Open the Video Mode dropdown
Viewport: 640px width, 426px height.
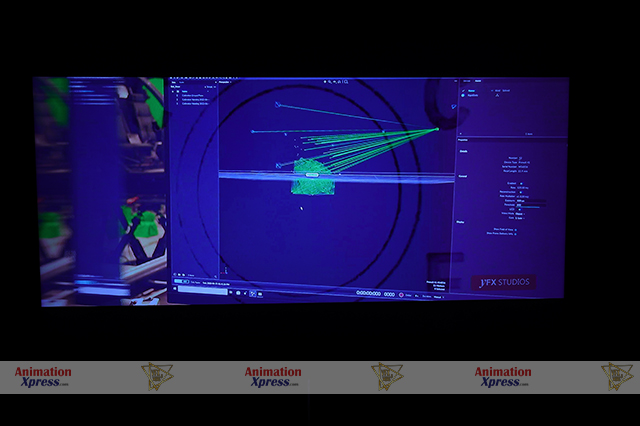click(520, 212)
